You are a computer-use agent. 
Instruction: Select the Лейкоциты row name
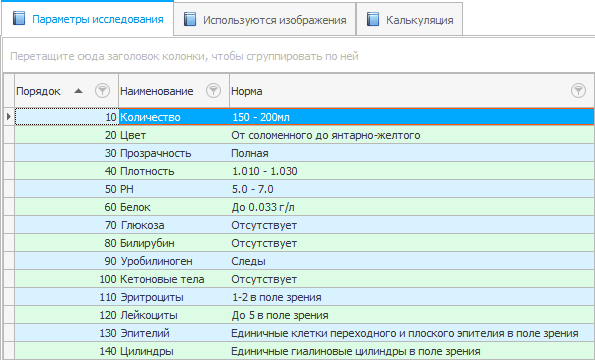tap(149, 315)
